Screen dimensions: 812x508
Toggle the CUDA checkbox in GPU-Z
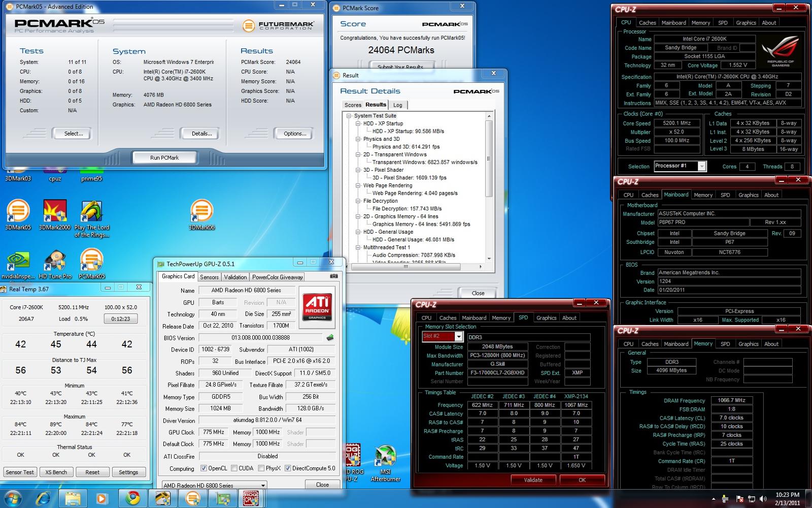[x=234, y=468]
